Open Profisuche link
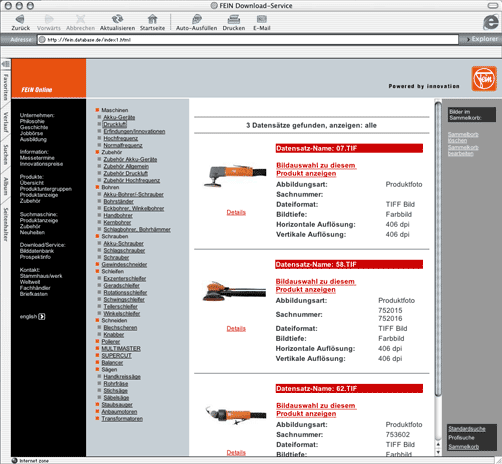The height and width of the screenshot is (464, 502). [461, 437]
